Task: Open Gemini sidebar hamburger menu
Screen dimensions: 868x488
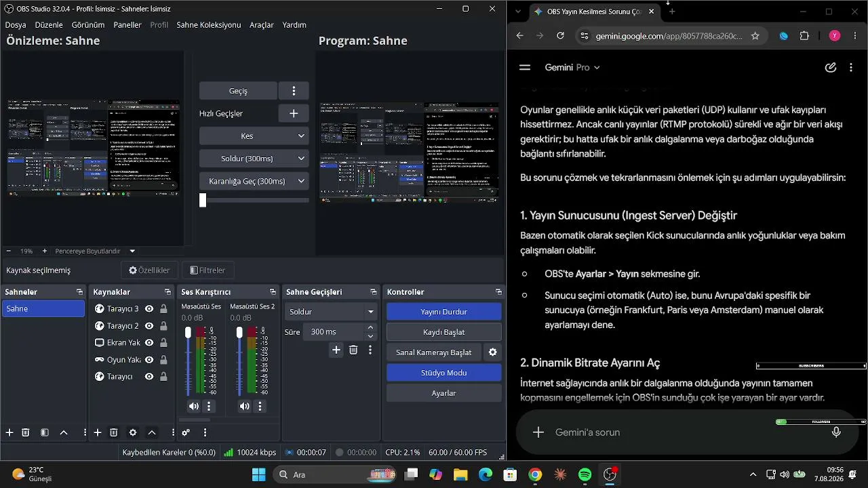Action: (524, 68)
